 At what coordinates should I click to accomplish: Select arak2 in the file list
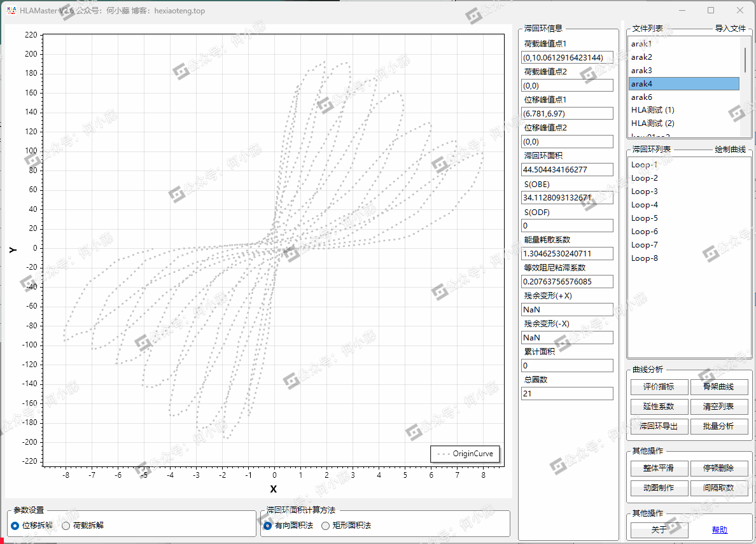coord(641,57)
